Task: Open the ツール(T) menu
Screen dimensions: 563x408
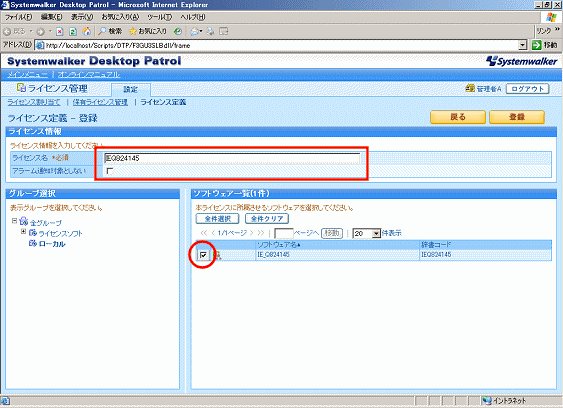Action: point(159,17)
